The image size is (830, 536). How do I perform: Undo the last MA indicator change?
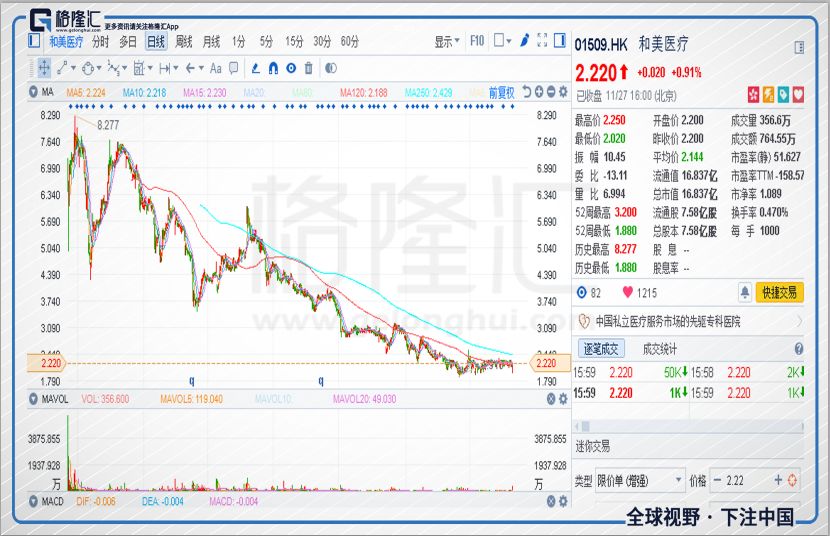click(x=526, y=92)
